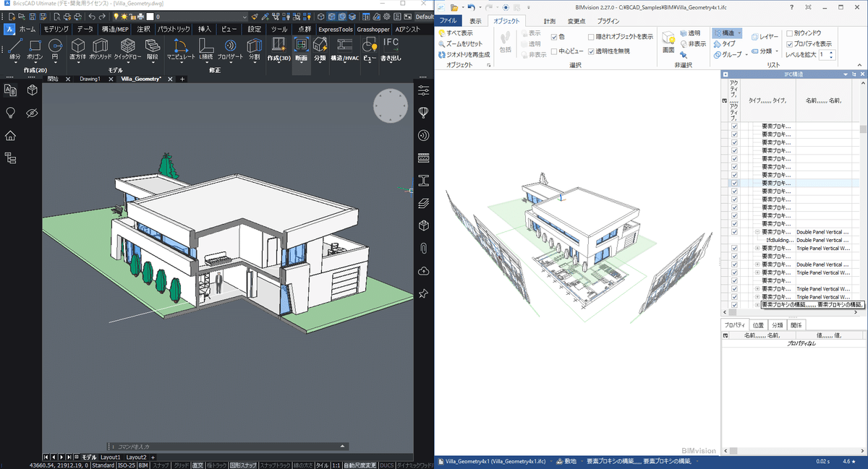Expand the グループ dropdown arrow
Screen dimensions: 868x469
[x=746, y=55]
